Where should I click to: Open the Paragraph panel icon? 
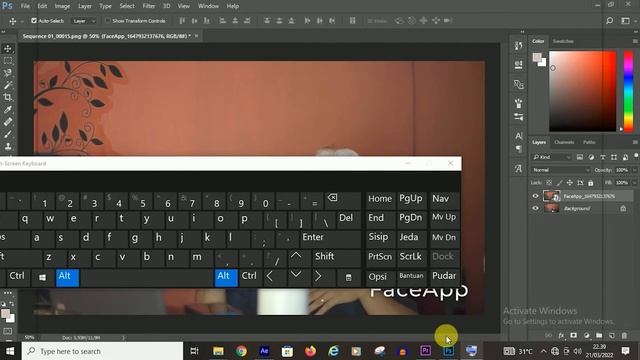518,149
